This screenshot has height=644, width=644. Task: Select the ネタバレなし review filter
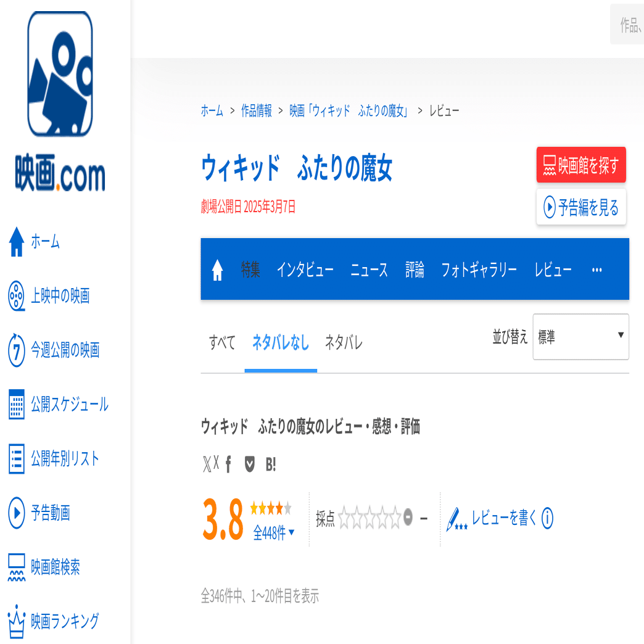coord(281,342)
